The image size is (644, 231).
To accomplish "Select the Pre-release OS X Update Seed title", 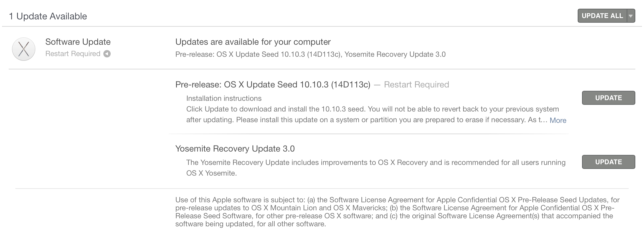I will click(x=273, y=84).
